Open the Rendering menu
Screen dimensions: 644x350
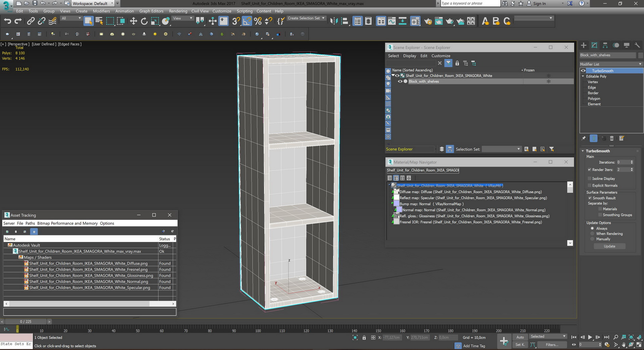(178, 11)
